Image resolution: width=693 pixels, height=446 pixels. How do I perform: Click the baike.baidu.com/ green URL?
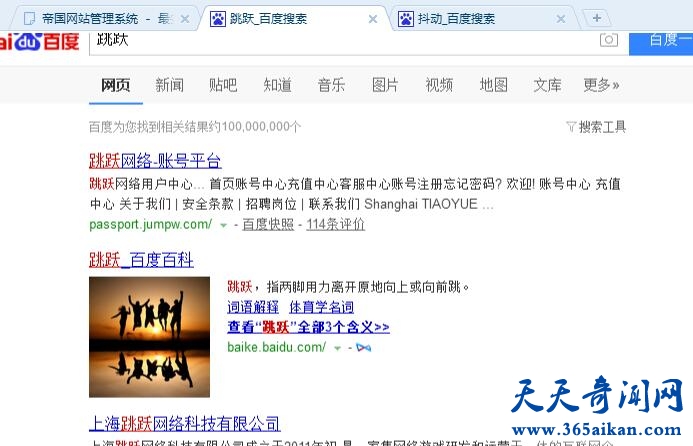[x=277, y=347]
